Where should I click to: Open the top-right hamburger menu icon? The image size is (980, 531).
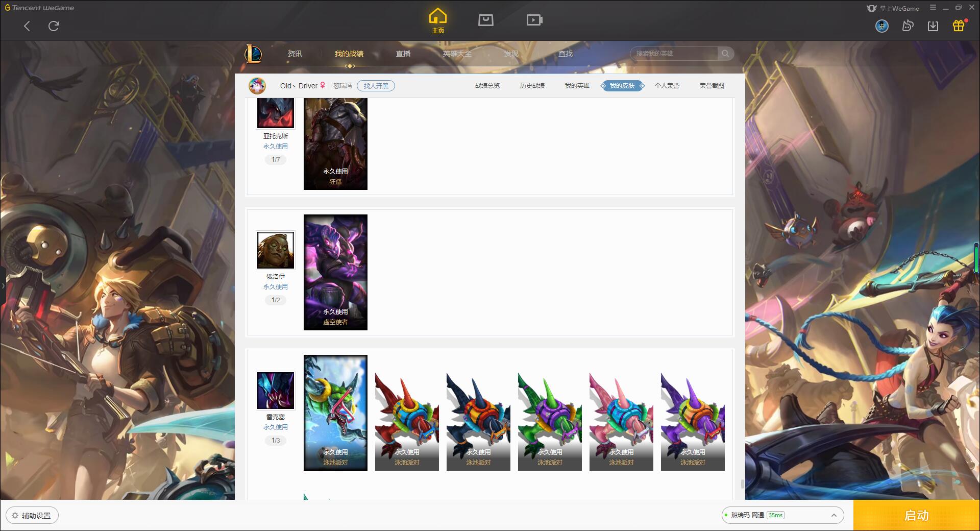point(933,8)
